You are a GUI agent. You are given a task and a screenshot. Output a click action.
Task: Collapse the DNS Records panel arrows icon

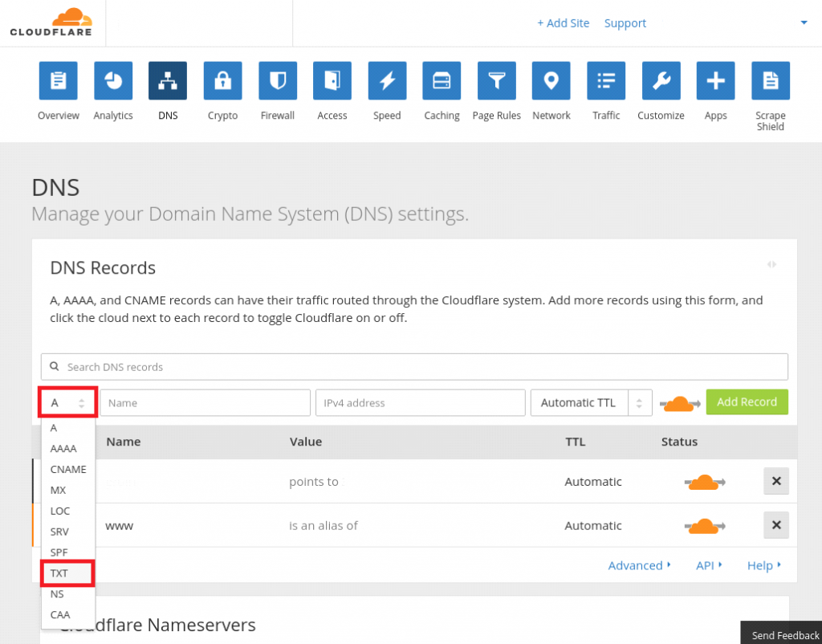point(771,264)
